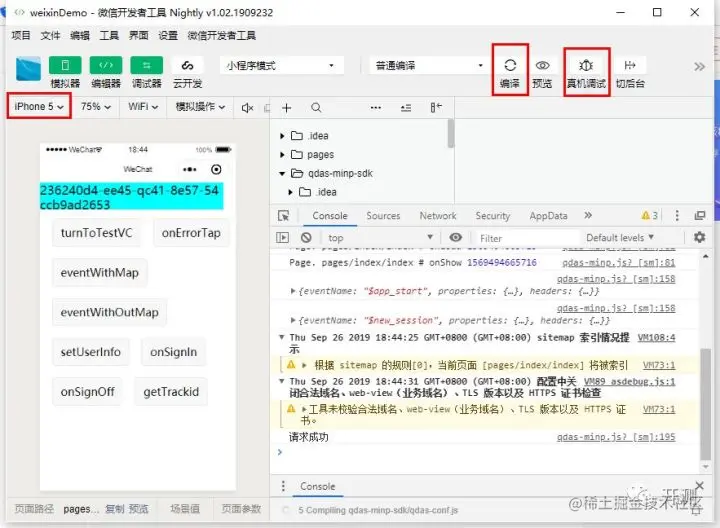
Task: Click the project avatar thumbnail
Action: click(x=28, y=69)
